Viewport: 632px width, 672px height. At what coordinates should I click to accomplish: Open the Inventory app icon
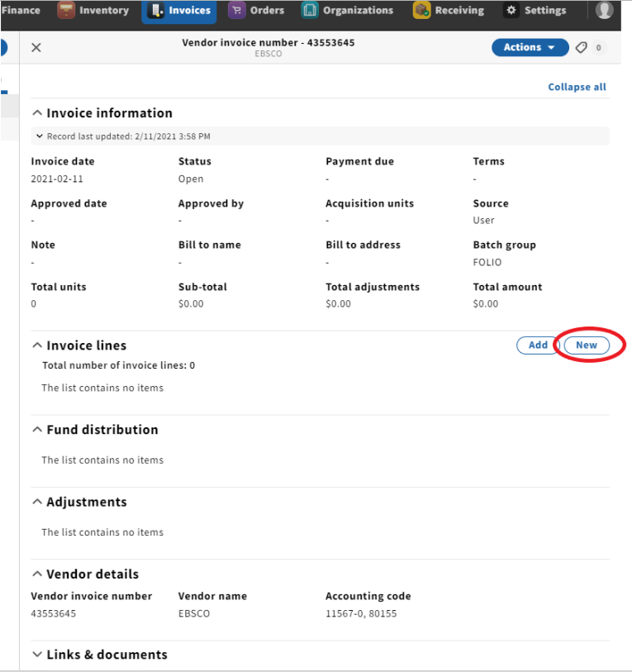point(66,10)
